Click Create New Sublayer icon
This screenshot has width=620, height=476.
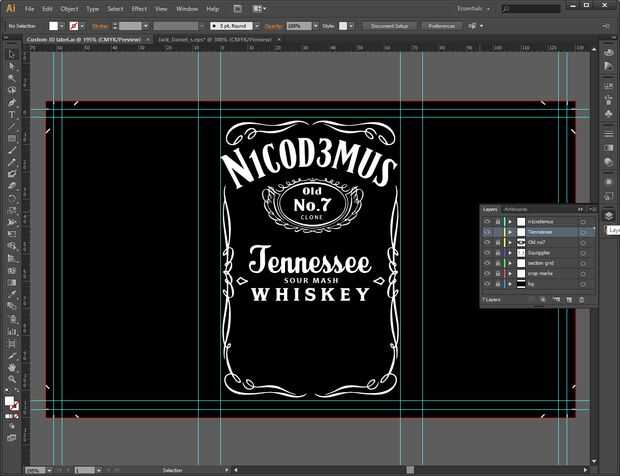pos(556,300)
